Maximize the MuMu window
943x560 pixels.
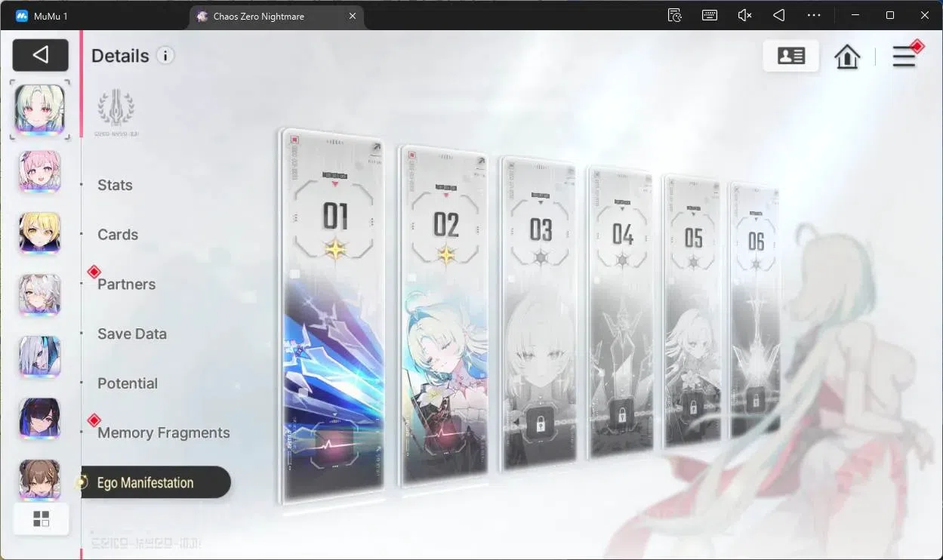(890, 15)
